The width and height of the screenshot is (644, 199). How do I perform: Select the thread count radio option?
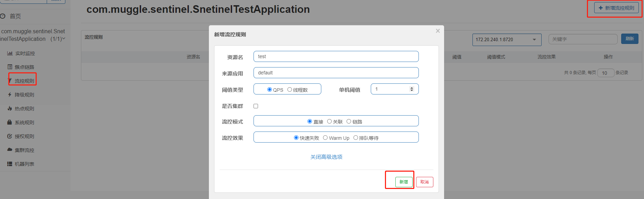[290, 90]
